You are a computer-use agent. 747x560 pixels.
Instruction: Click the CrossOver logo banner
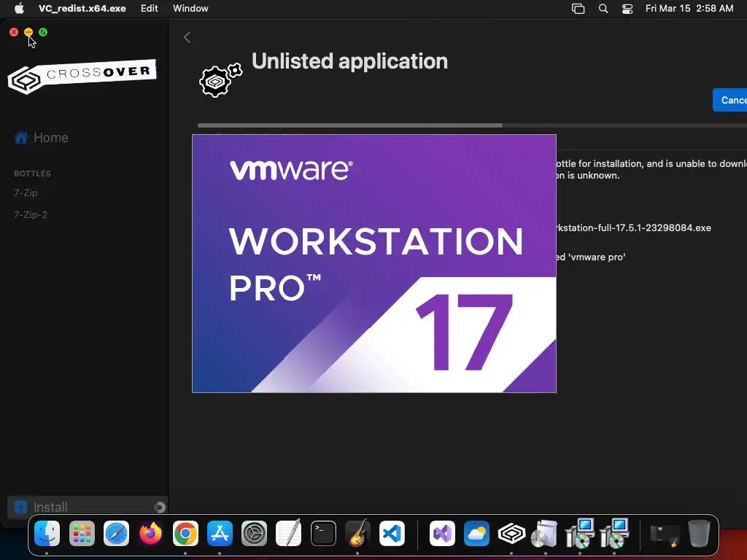(x=82, y=76)
